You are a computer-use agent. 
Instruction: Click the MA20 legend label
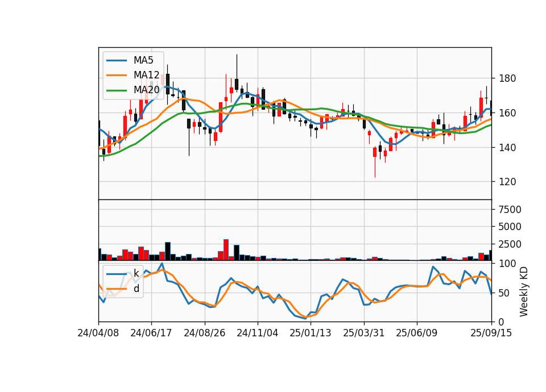coord(146,90)
